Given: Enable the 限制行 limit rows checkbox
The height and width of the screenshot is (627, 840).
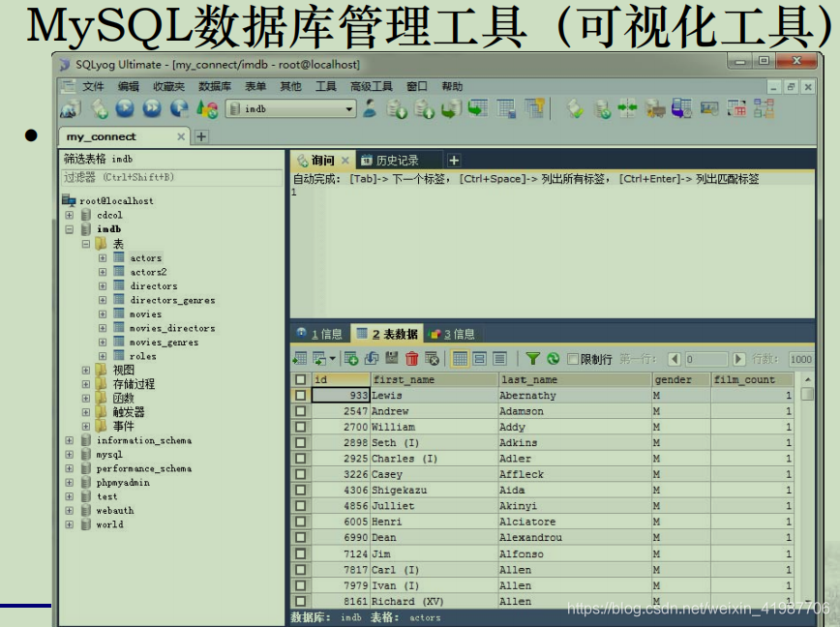Looking at the screenshot, I should [x=573, y=359].
